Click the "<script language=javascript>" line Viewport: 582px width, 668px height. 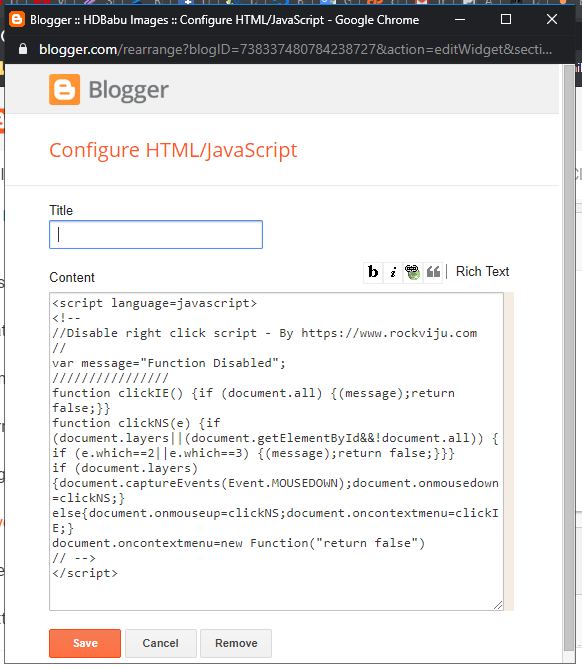[x=154, y=303]
